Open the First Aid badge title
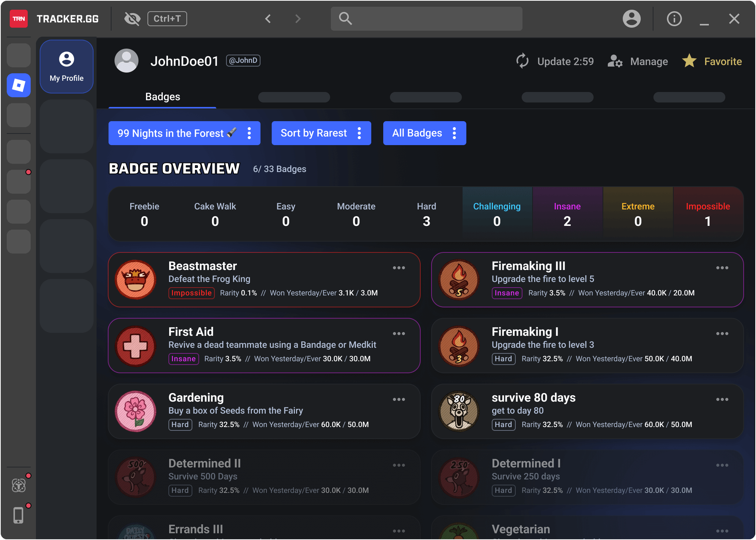Screen dimensions: 756x540 click(x=191, y=332)
